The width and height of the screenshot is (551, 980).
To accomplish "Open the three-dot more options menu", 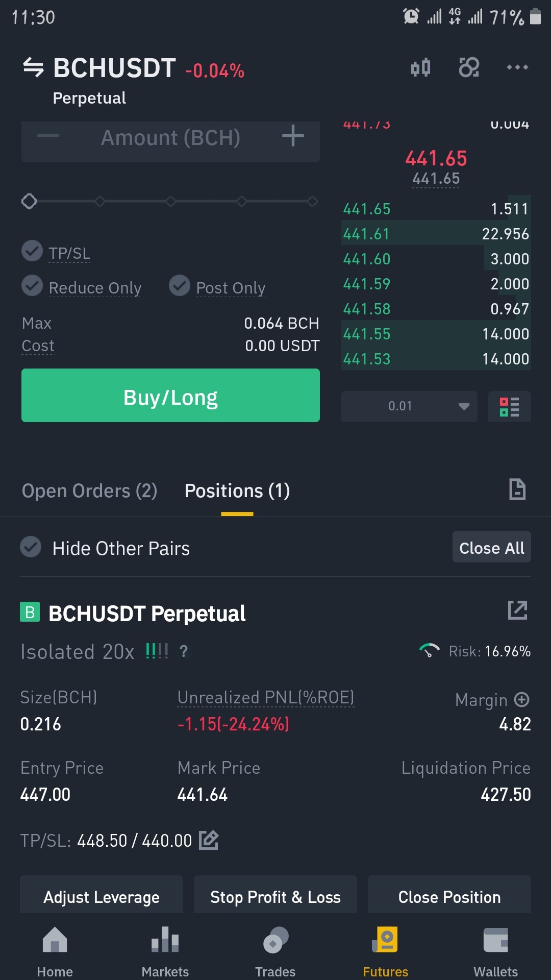I will [517, 67].
